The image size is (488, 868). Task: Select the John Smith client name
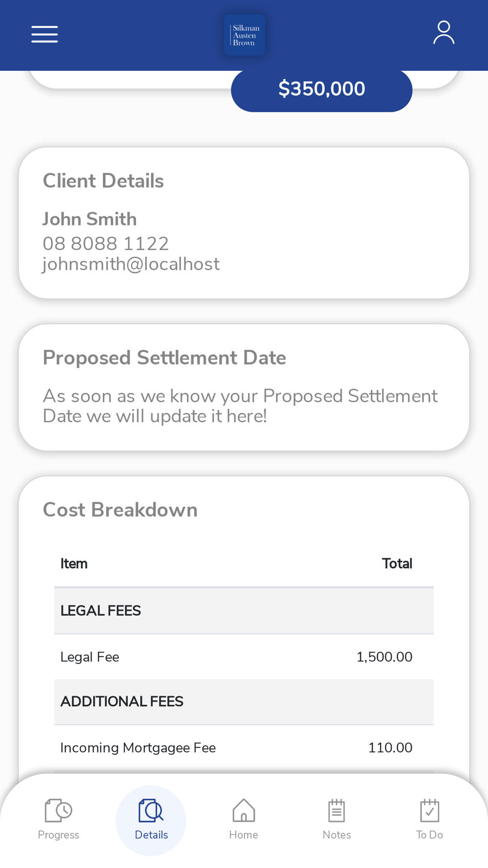coord(90,219)
